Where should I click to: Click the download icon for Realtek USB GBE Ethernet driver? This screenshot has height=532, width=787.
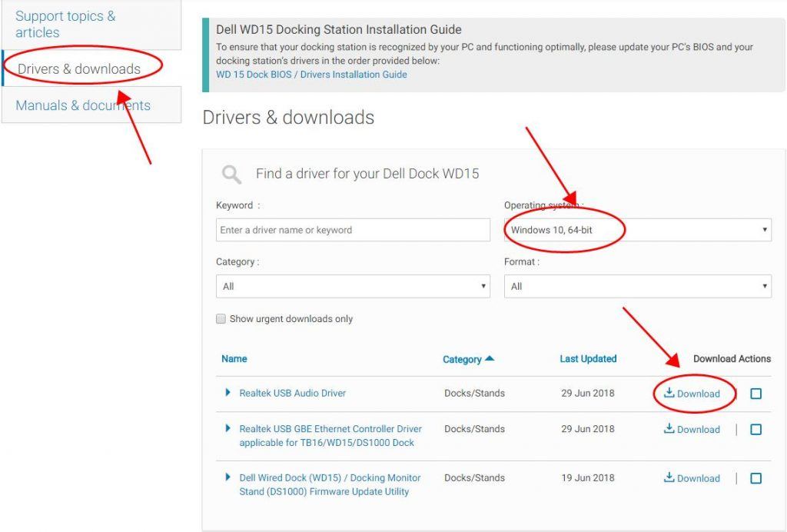tap(668, 429)
